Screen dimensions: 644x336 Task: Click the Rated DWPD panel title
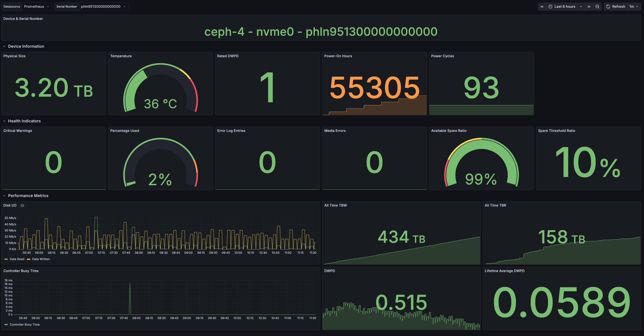pos(228,56)
